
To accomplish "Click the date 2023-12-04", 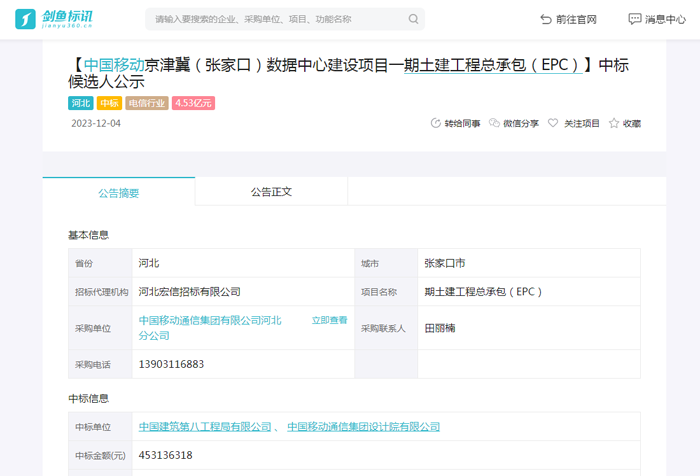I will pos(96,123).
